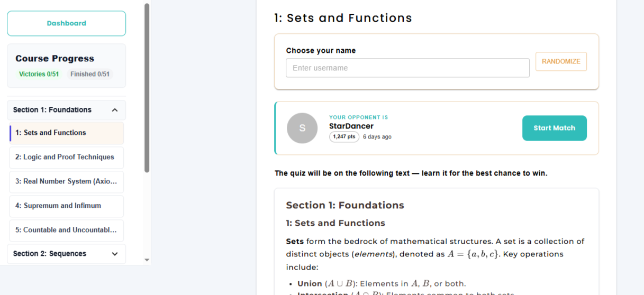Screen dimensions: 644x295
Task: Click the Course Progress heading
Action: (x=55, y=59)
